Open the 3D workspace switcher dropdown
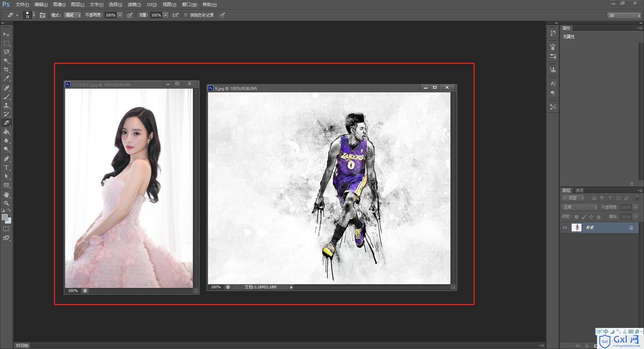The image size is (644, 349). pyautogui.click(x=624, y=15)
